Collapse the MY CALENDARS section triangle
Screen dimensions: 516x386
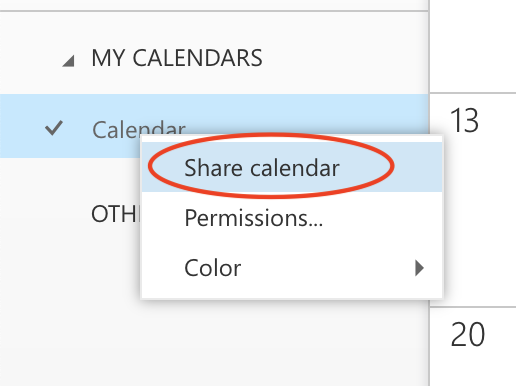pos(69,61)
